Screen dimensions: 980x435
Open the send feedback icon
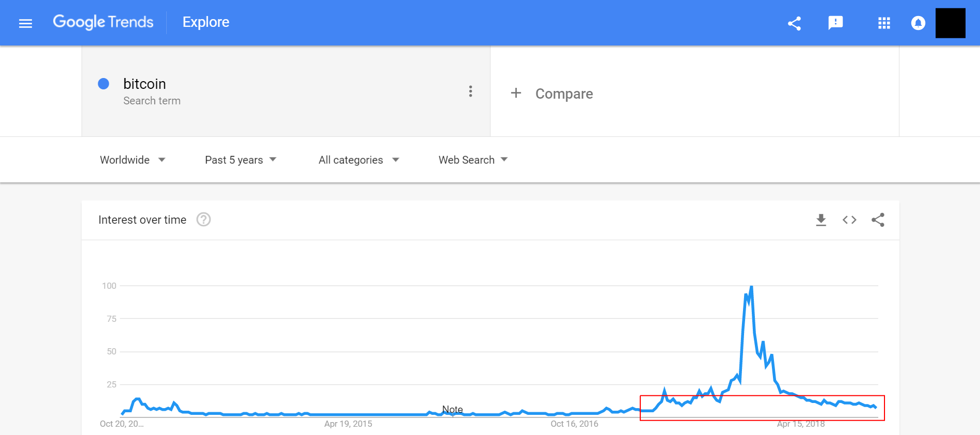(x=835, y=23)
